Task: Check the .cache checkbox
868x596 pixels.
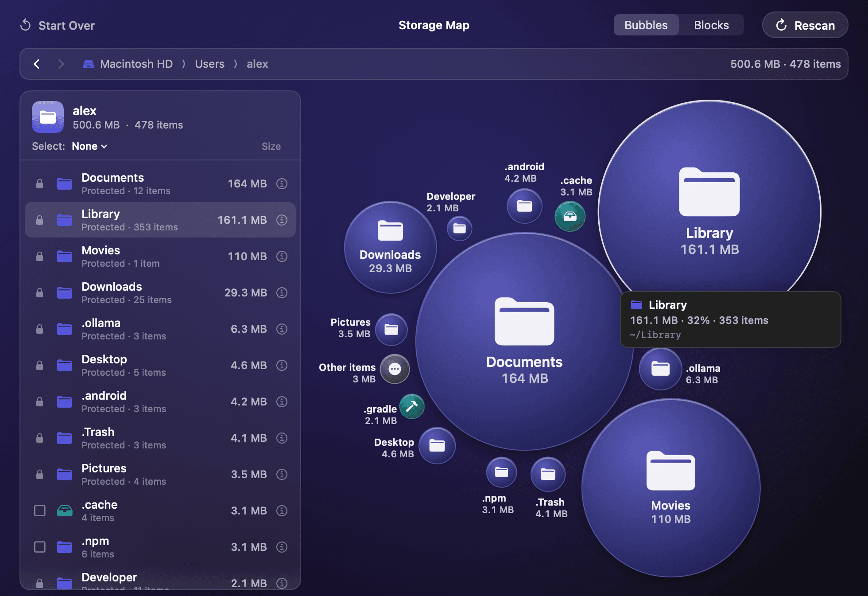Action: [40, 510]
